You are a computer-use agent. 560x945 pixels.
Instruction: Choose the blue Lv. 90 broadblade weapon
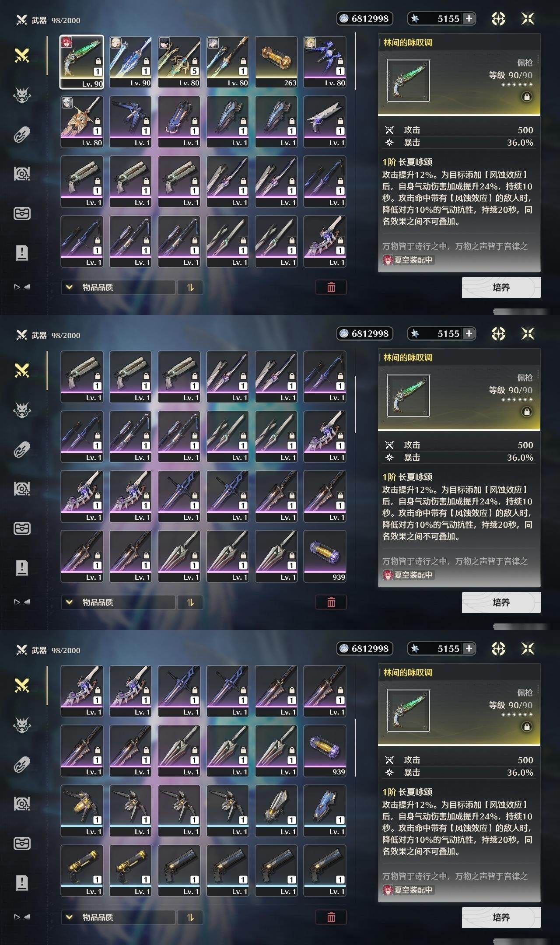coord(130,62)
